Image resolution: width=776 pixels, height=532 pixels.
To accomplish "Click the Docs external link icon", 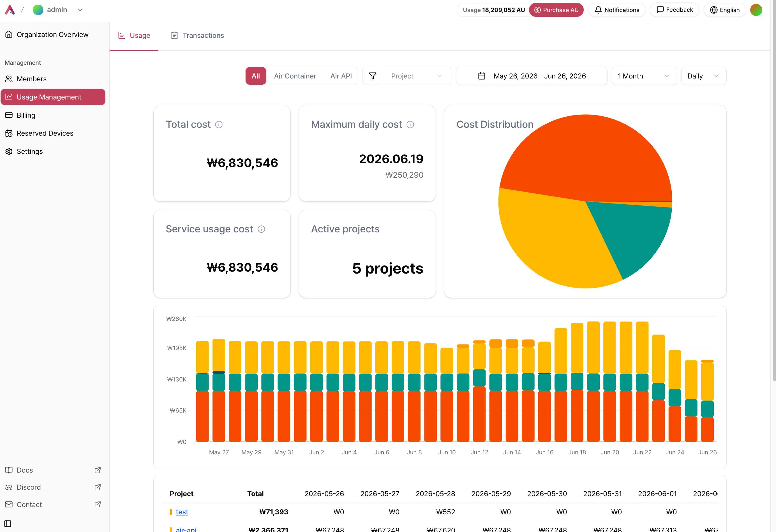I will click(x=98, y=470).
